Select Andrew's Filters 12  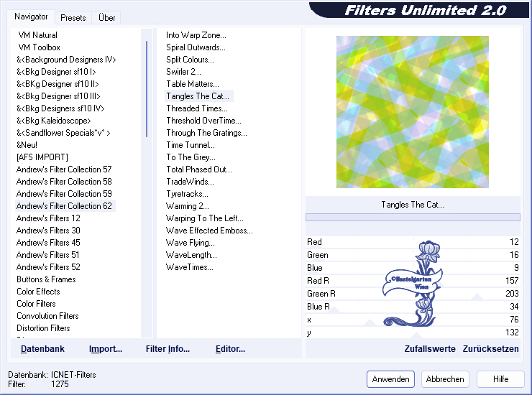pyautogui.click(x=48, y=218)
